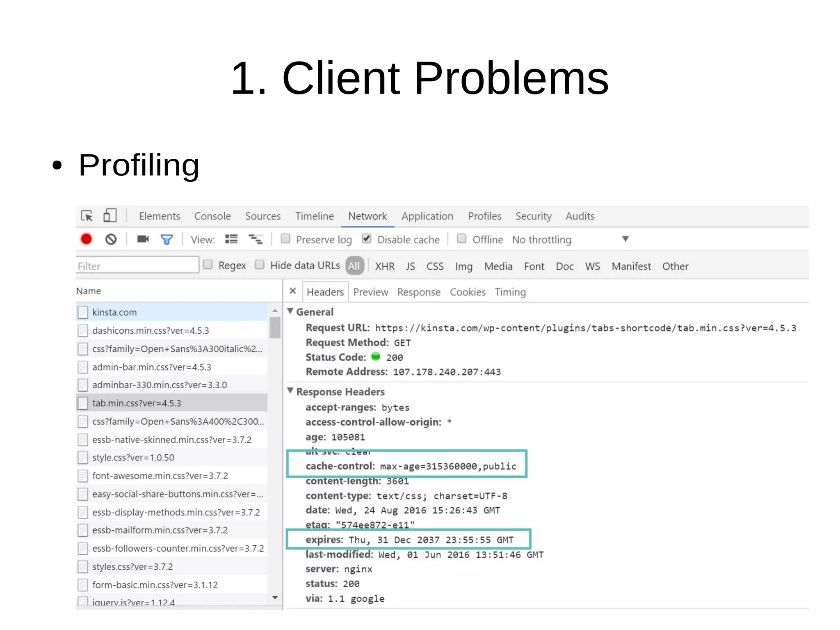Filter requests by Media

(x=498, y=266)
